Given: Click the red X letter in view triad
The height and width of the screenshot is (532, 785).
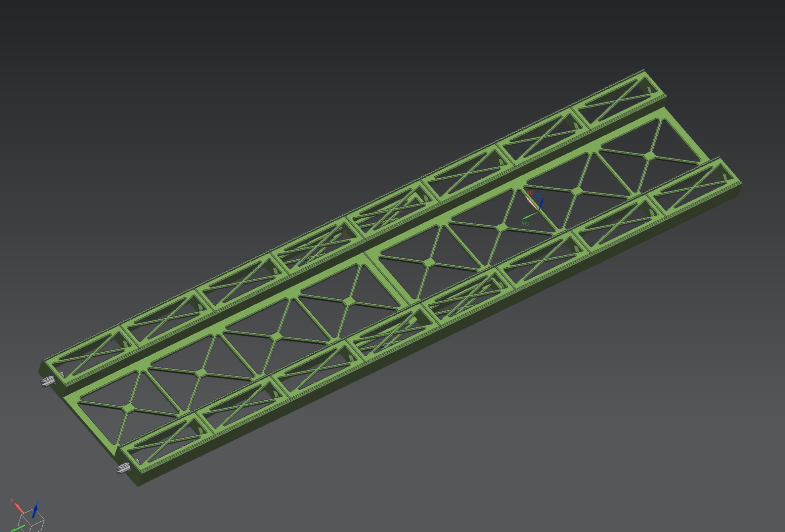Looking at the screenshot, I should (x=12, y=500).
